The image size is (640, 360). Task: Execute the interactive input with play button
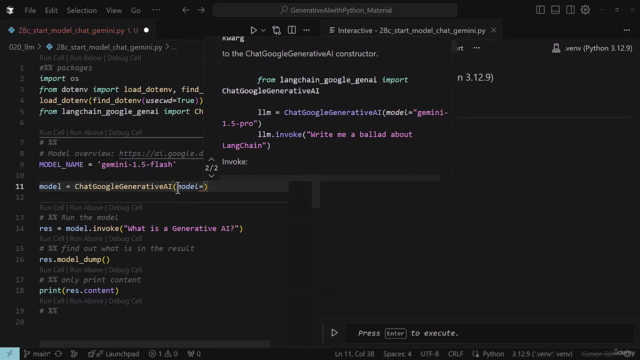tap(334, 333)
